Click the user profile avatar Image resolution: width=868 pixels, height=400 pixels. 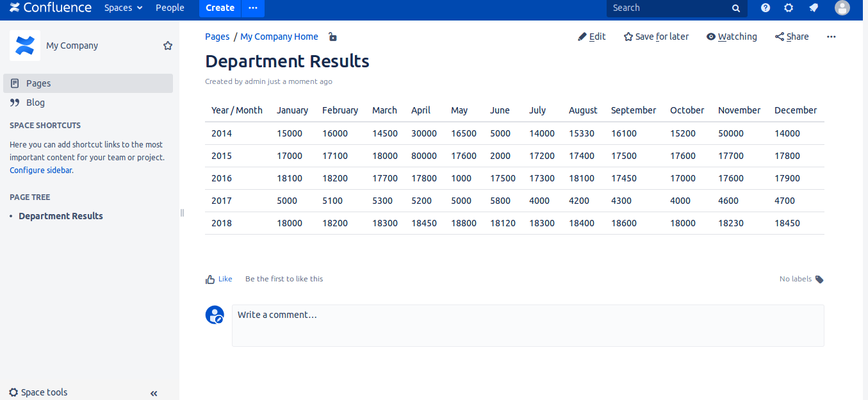pos(842,8)
